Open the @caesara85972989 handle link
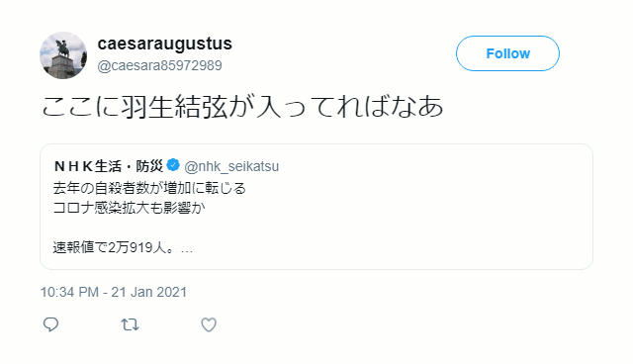This screenshot has width=633, height=364. coord(159,65)
